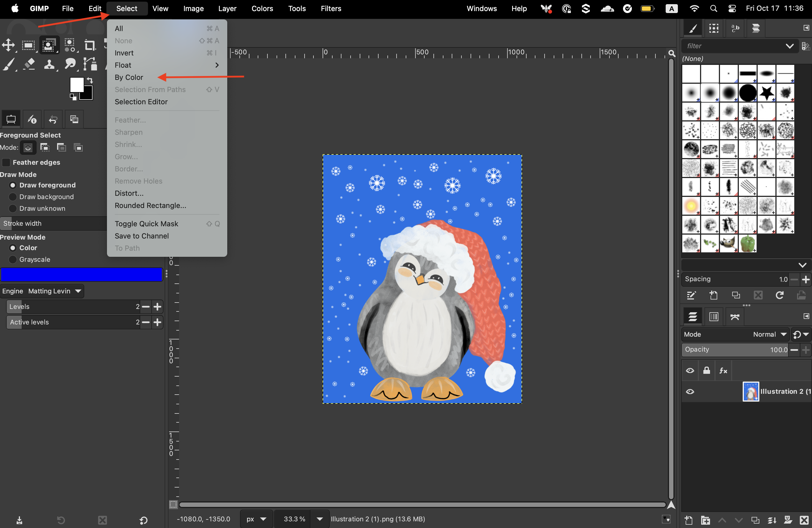Swap foreground and background colors
812x528 pixels.
pyautogui.click(x=90, y=80)
